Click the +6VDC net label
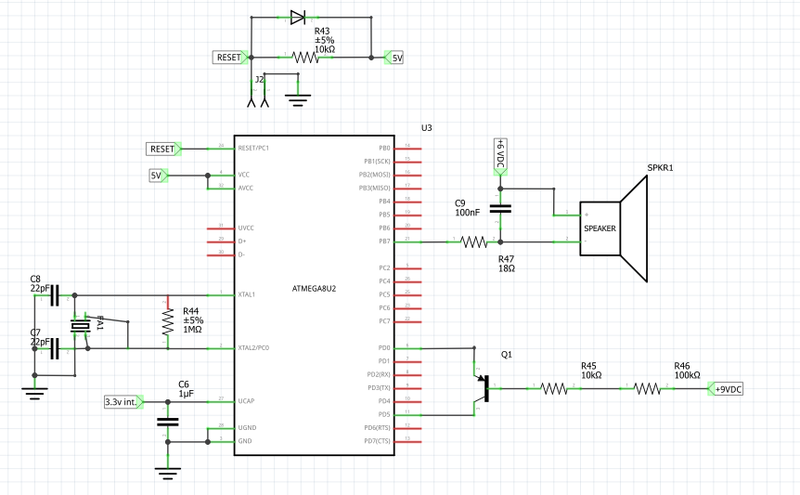The height and width of the screenshot is (495, 800). (501, 157)
